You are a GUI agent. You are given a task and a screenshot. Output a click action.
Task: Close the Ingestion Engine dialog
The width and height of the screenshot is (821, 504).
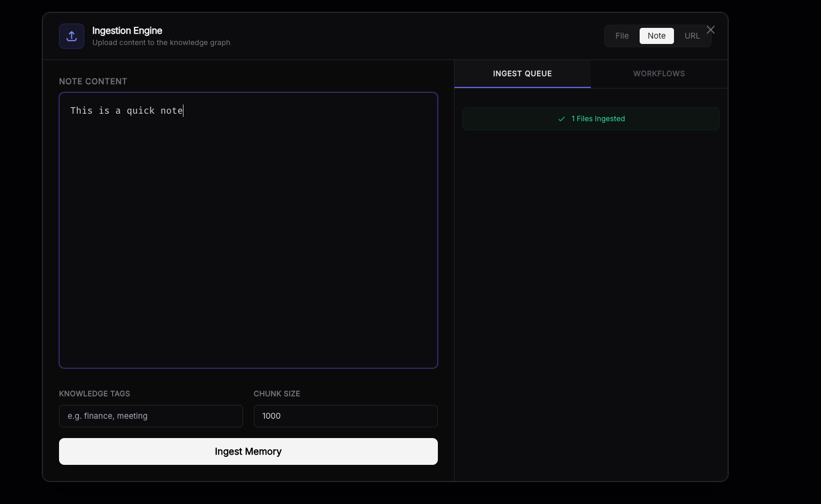coord(710,30)
